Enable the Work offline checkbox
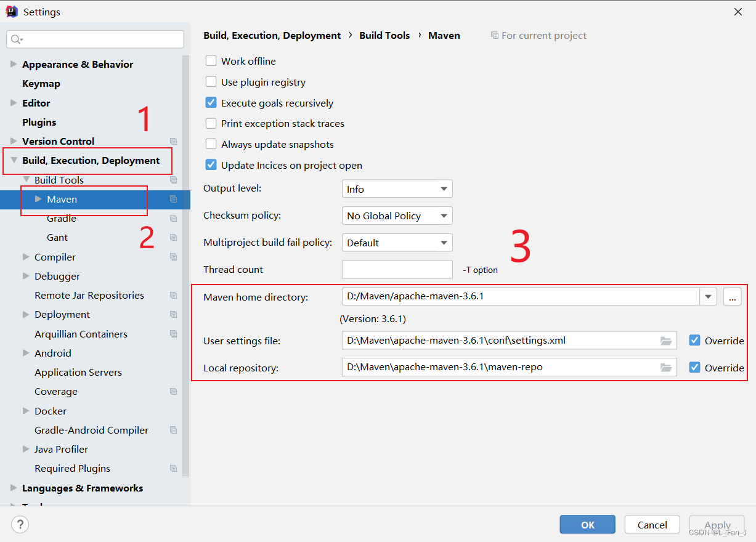 coord(211,61)
